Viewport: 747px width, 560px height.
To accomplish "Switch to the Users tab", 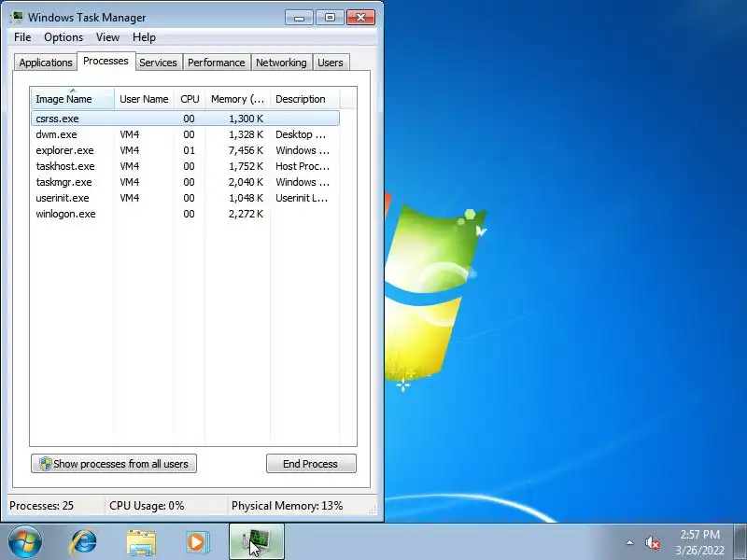I will point(331,63).
